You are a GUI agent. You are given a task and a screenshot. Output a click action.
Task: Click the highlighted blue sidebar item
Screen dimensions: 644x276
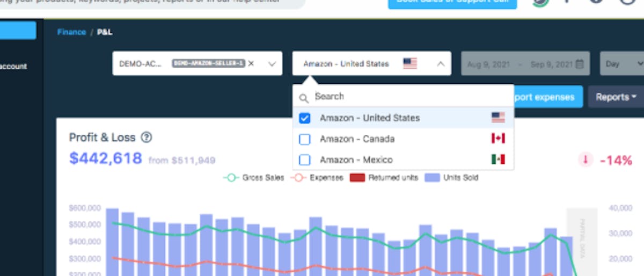pos(18,30)
